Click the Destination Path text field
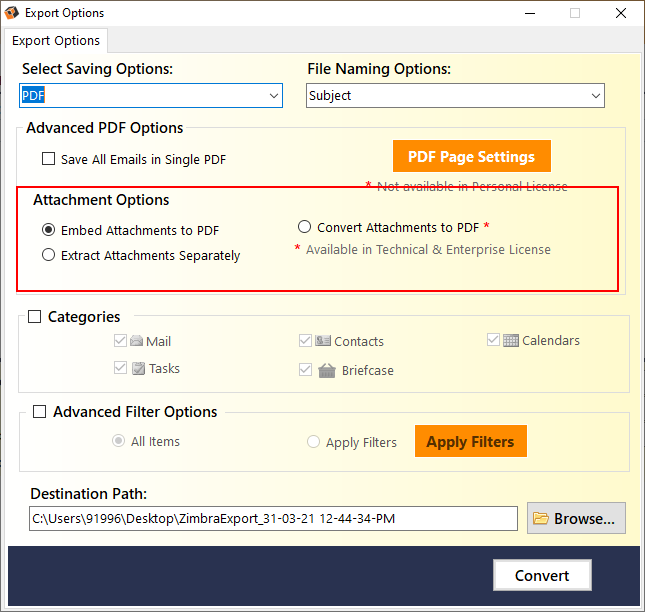The width and height of the screenshot is (645, 612). pyautogui.click(x=273, y=518)
